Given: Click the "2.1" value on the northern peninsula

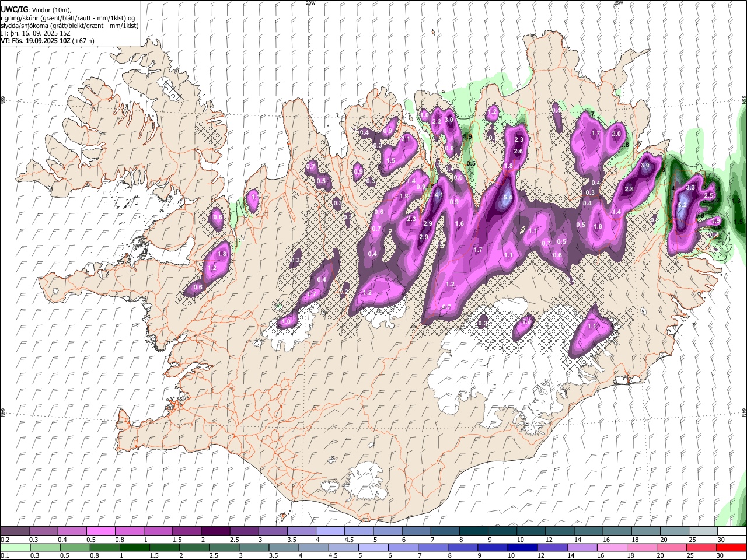Looking at the screenshot, I should point(405,140).
